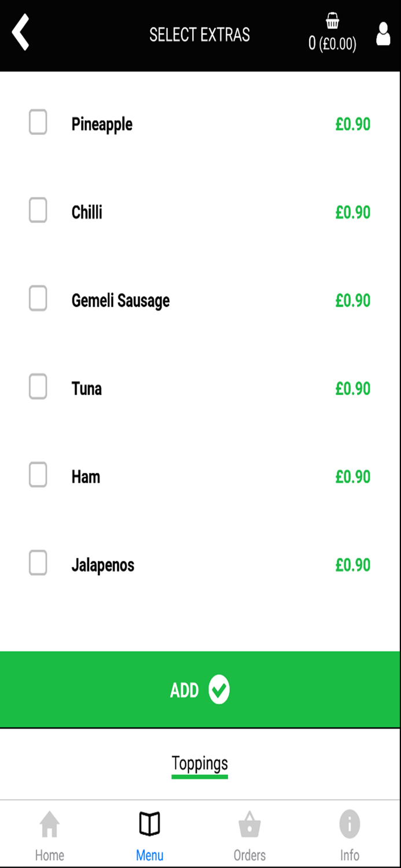
Task: Select the Gemeli Sausage checkbox
Action: click(x=38, y=299)
